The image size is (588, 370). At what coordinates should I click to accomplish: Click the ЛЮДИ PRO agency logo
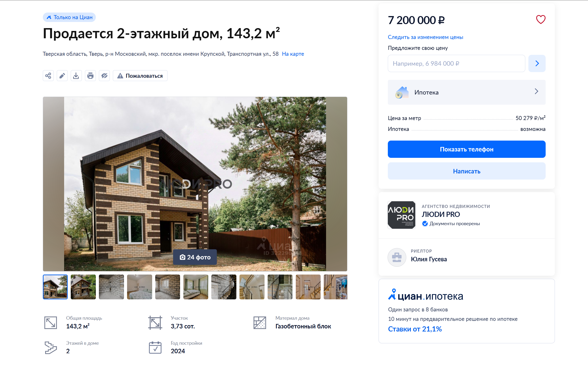coord(402,215)
